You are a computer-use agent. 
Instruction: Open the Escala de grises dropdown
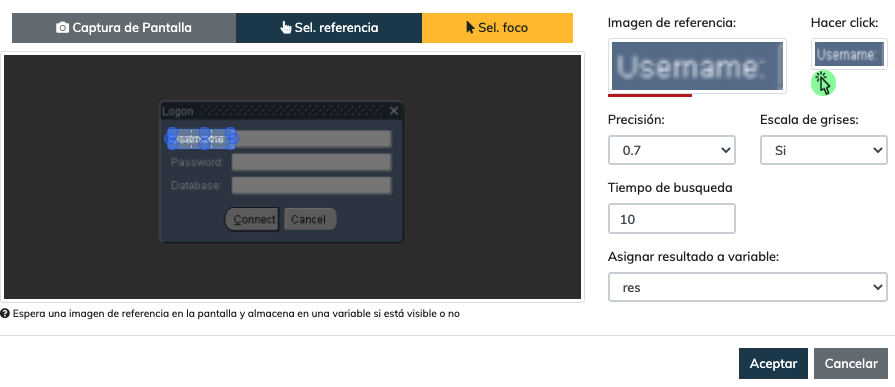tap(824, 150)
